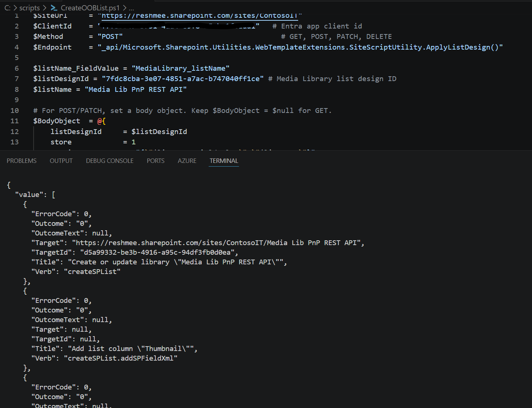Switch to the OUTPUT tab
Image resolution: width=532 pixels, height=408 pixels.
click(61, 161)
